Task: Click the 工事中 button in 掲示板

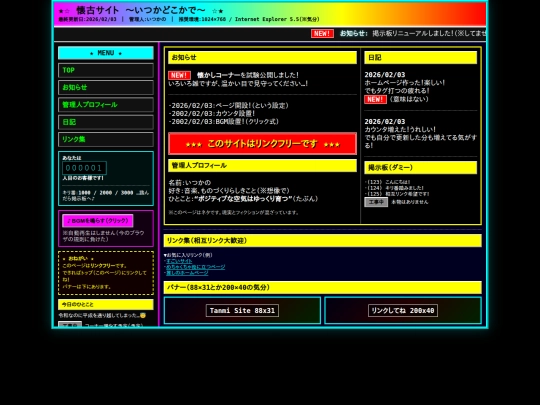Action: coord(376,202)
